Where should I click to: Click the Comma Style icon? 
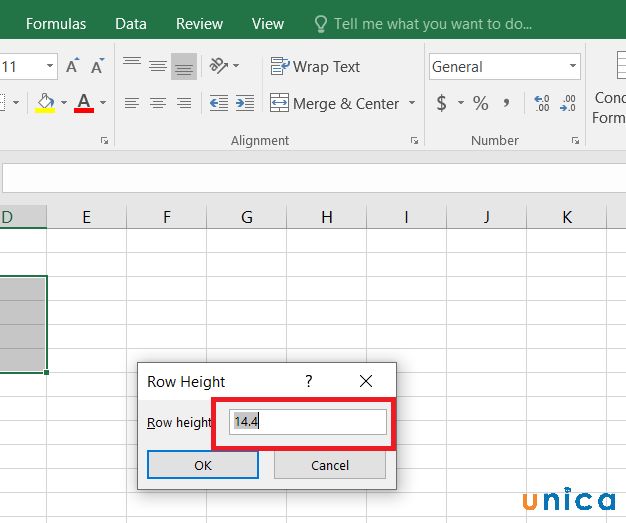[506, 103]
